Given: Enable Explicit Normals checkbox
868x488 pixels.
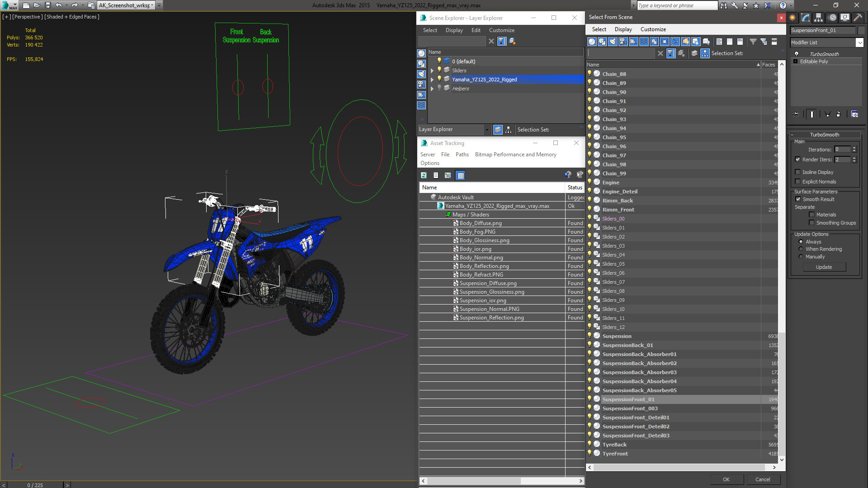Looking at the screenshot, I should click(797, 181).
